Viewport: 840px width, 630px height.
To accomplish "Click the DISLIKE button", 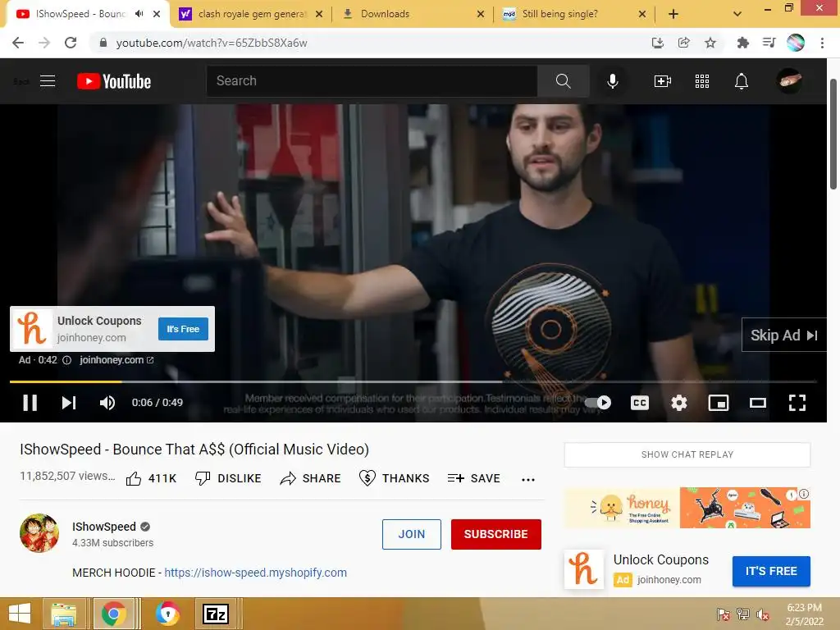I will click(x=228, y=478).
